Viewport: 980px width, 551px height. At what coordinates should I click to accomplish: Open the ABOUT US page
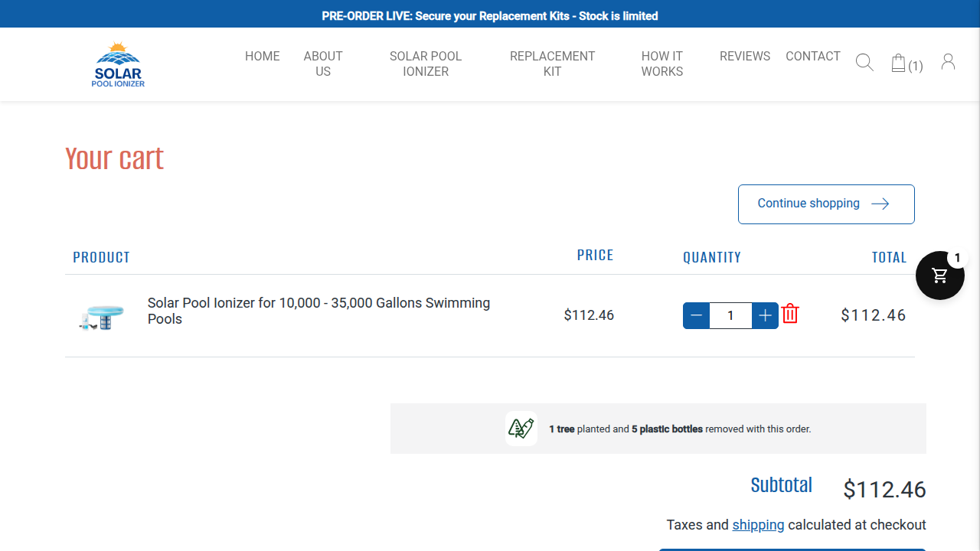click(x=323, y=64)
